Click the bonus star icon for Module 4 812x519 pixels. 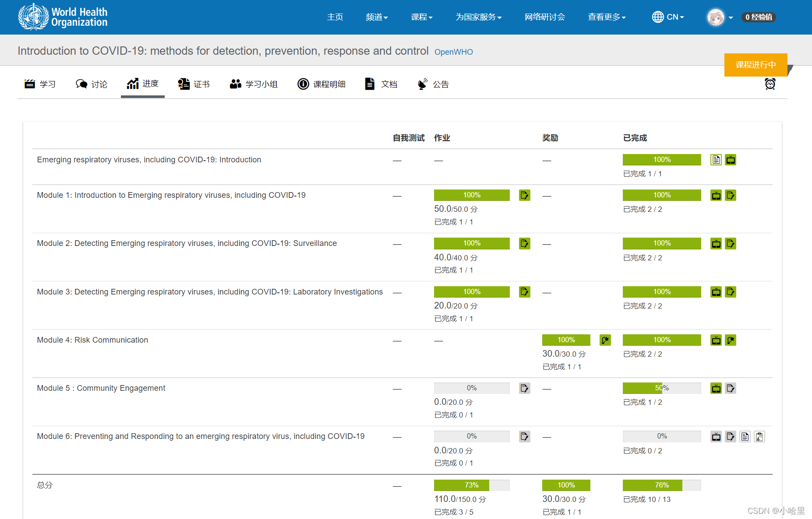pos(605,340)
